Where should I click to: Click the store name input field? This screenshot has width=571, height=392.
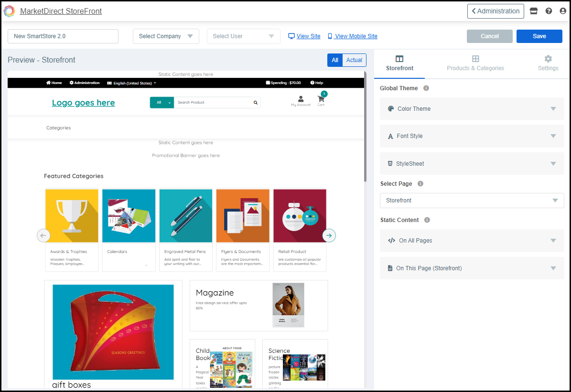pos(63,36)
